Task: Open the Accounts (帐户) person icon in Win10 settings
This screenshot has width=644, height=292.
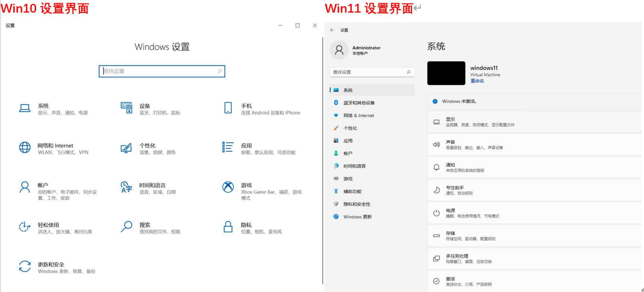Action: [x=25, y=187]
